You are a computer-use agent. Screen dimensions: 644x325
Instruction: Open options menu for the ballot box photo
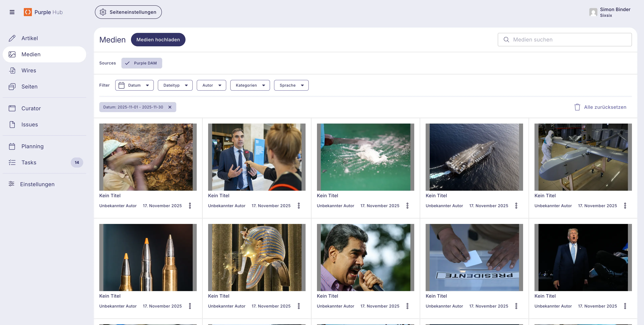click(x=516, y=306)
